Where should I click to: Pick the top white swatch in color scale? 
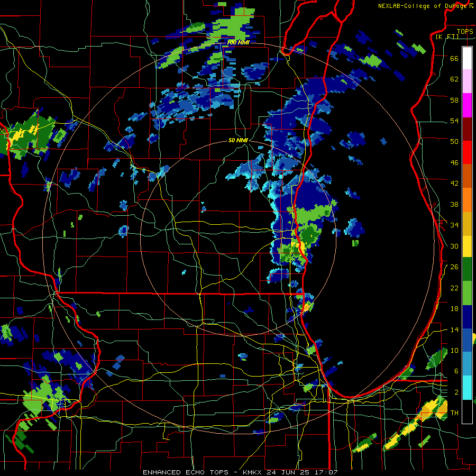tap(467, 58)
